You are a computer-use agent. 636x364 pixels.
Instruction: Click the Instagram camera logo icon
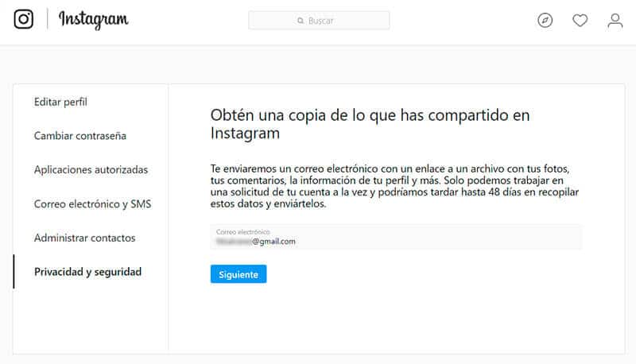point(24,19)
